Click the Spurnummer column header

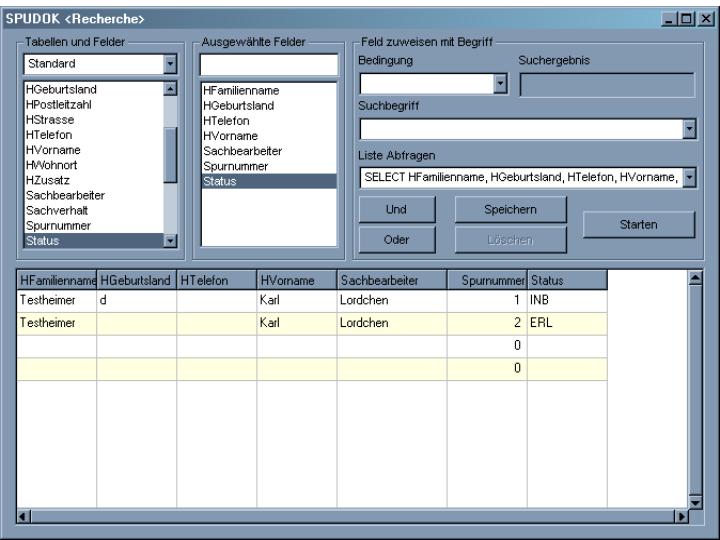[487, 280]
